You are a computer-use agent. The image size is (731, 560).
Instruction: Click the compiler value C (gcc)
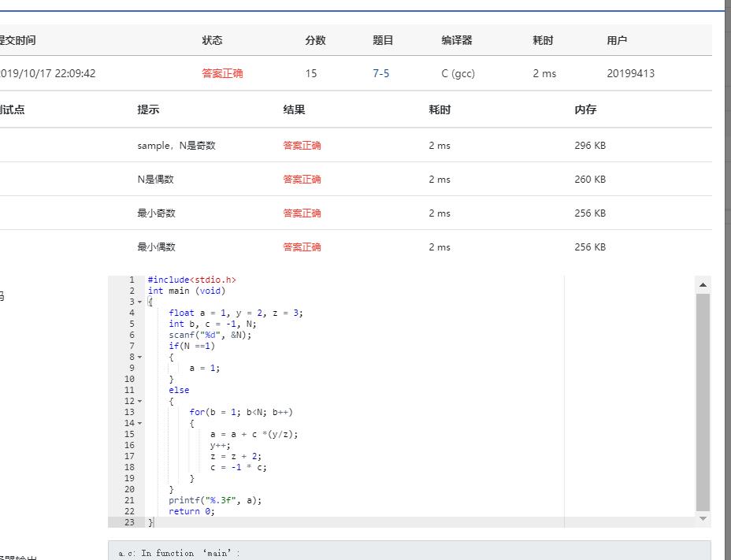458,73
